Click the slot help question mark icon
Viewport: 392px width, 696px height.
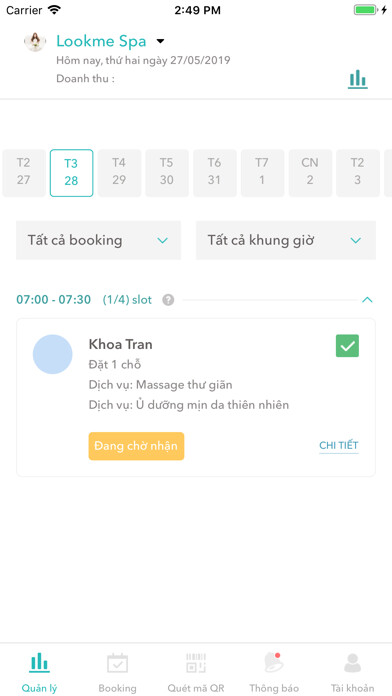tap(168, 300)
